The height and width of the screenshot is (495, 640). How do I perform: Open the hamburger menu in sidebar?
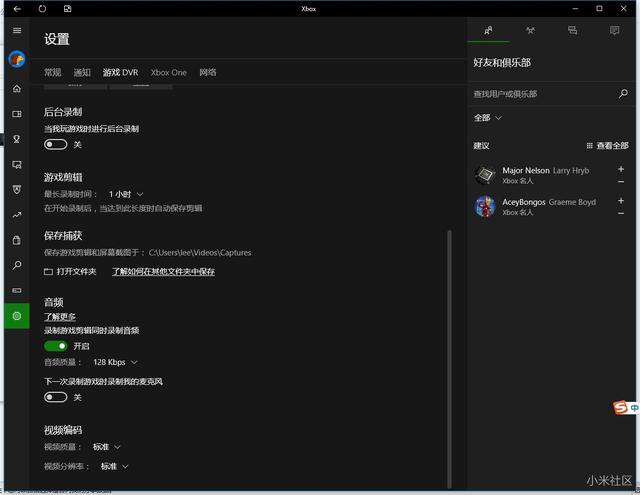coord(17,31)
